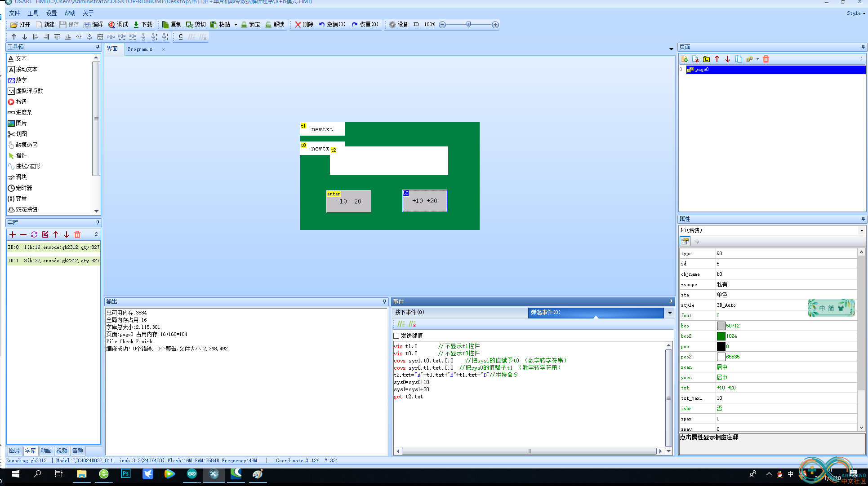Click 撤销(0) undo button
Screen dimensions: 868x486
point(332,25)
